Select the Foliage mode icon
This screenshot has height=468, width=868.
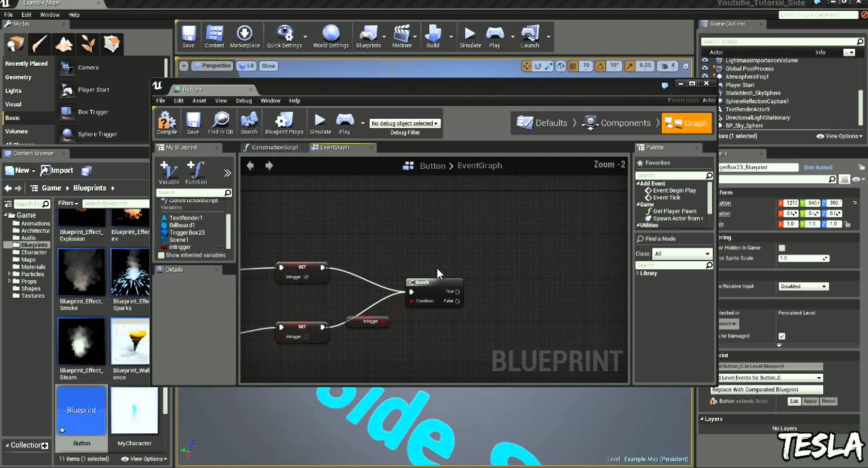click(x=88, y=44)
